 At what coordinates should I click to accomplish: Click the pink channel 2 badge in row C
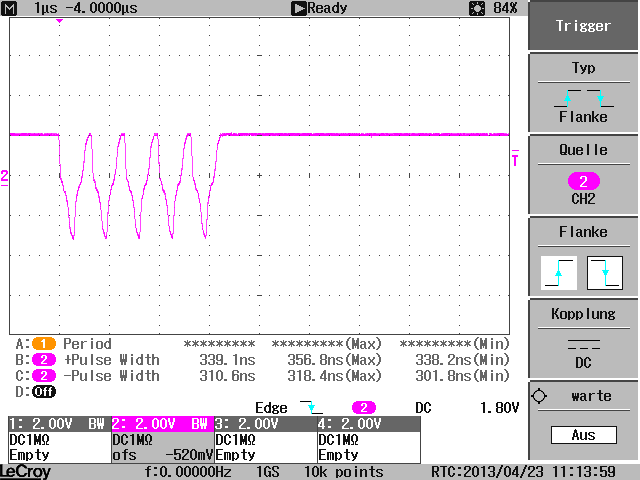point(44,376)
